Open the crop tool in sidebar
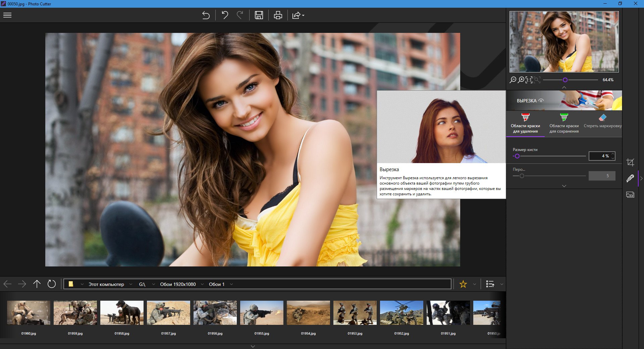This screenshot has width=644, height=349. coord(630,162)
